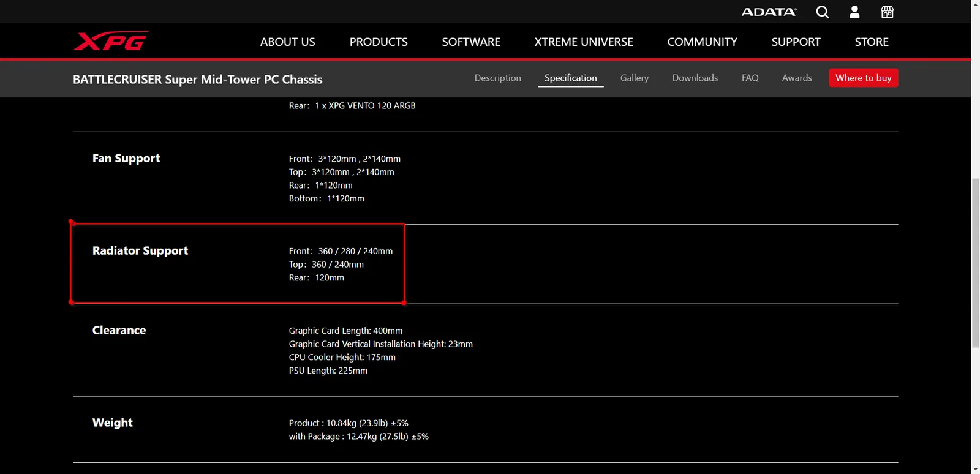Switch to the Gallery tab
The height and width of the screenshot is (474, 980).
634,78
